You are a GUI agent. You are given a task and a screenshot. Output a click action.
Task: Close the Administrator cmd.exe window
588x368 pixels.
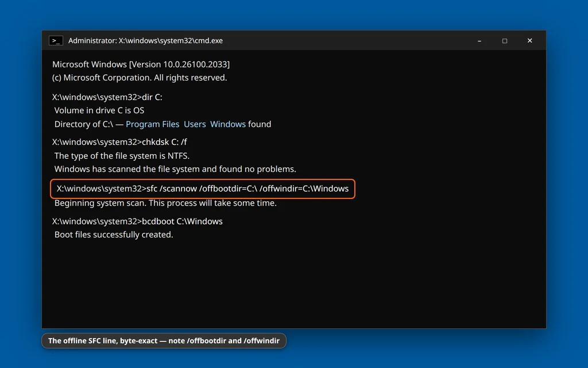pyautogui.click(x=529, y=41)
